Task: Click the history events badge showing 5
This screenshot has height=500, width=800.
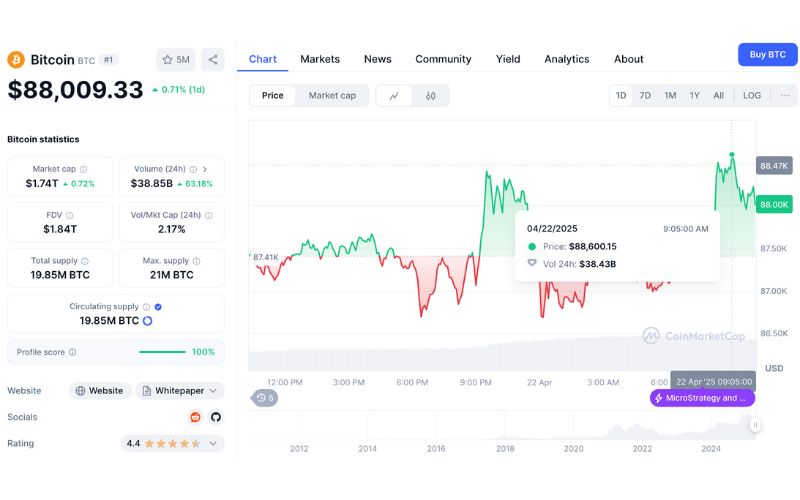Action: click(x=264, y=398)
